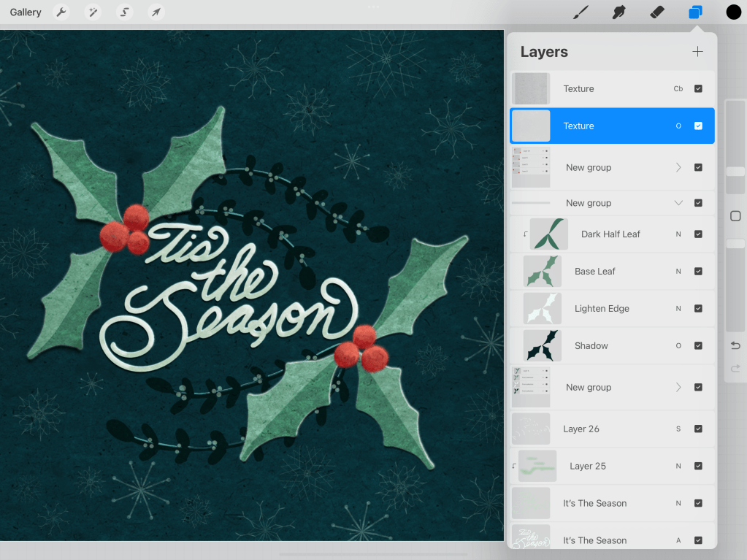Open the active color swatch
The width and height of the screenshot is (747, 560).
point(733,12)
